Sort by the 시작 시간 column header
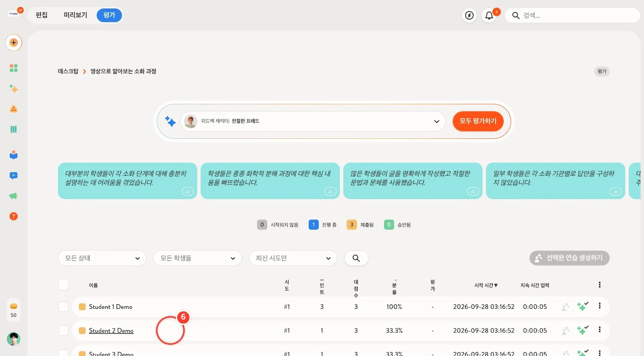This screenshot has width=644, height=356. (x=486, y=285)
